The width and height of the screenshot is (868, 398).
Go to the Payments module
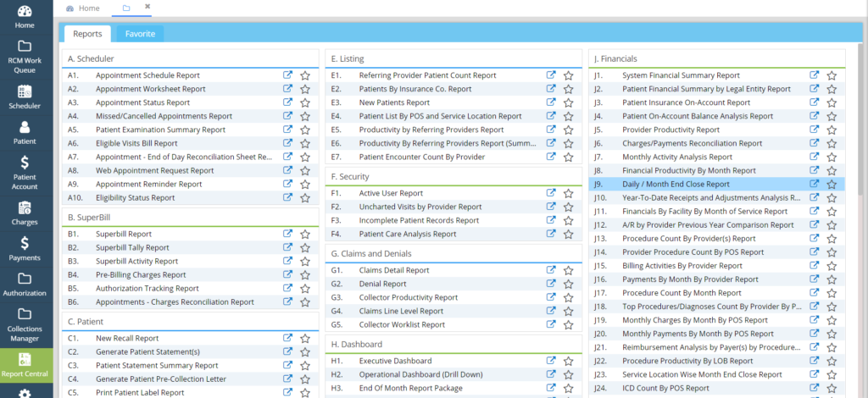point(25,249)
